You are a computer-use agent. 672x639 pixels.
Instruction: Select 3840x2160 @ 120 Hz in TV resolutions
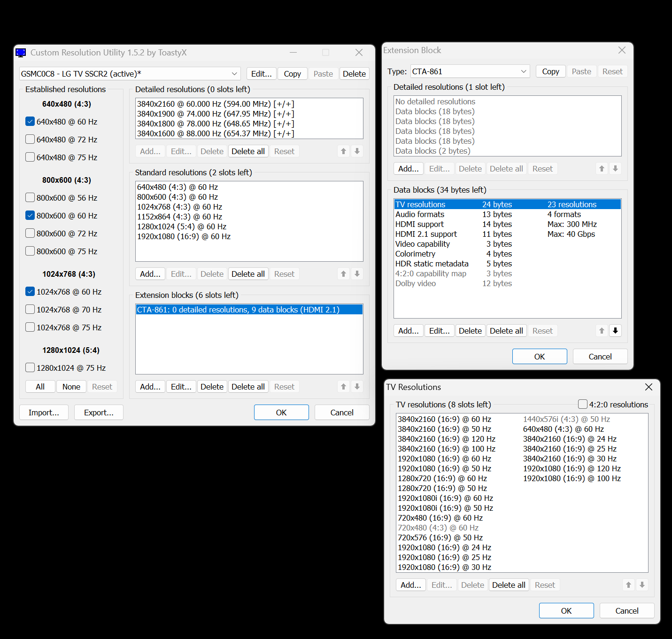coord(446,438)
